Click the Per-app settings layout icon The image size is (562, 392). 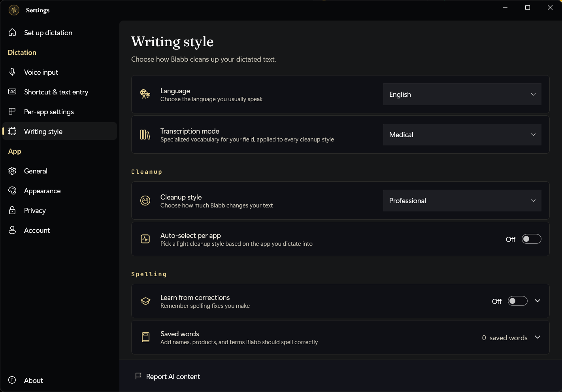point(12,111)
